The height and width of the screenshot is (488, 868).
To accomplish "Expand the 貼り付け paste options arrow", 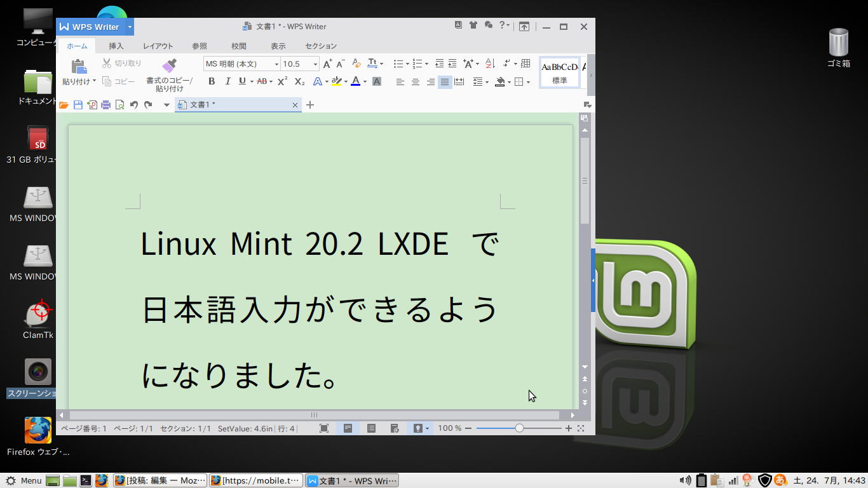I will [94, 81].
